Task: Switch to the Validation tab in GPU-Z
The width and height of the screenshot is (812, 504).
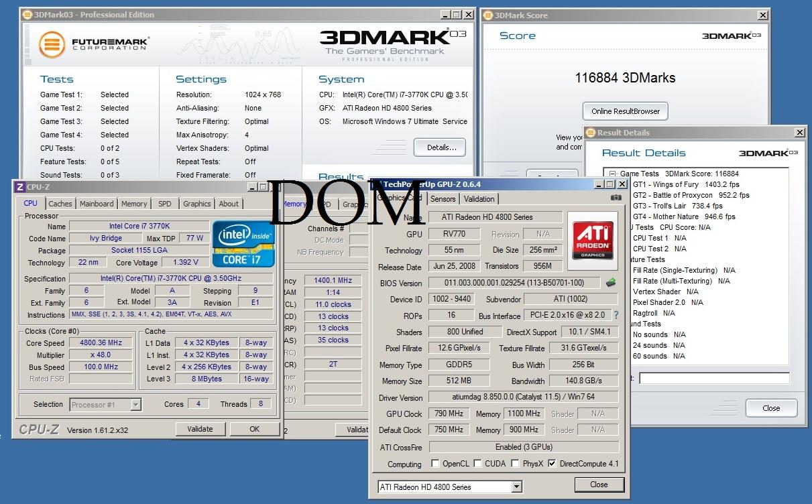Action: click(x=479, y=198)
